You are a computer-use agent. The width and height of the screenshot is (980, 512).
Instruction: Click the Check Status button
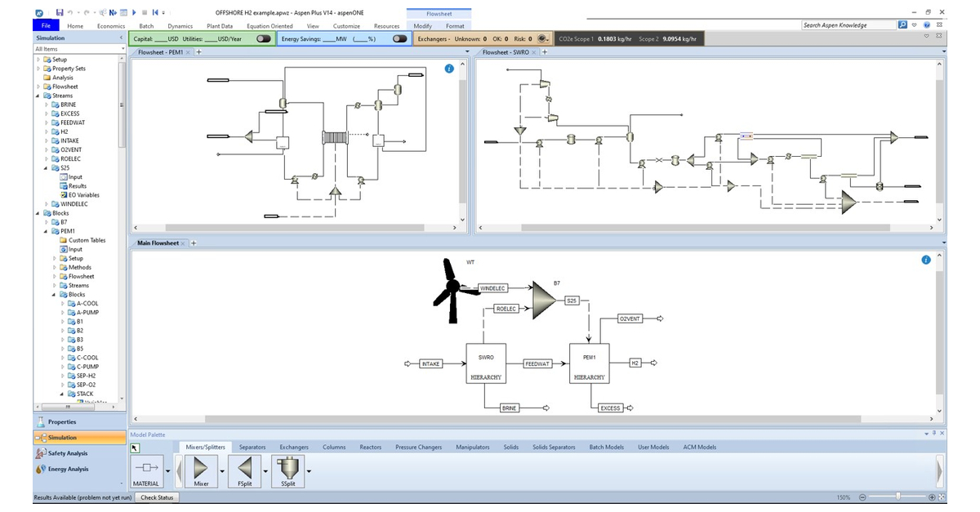pos(157,497)
